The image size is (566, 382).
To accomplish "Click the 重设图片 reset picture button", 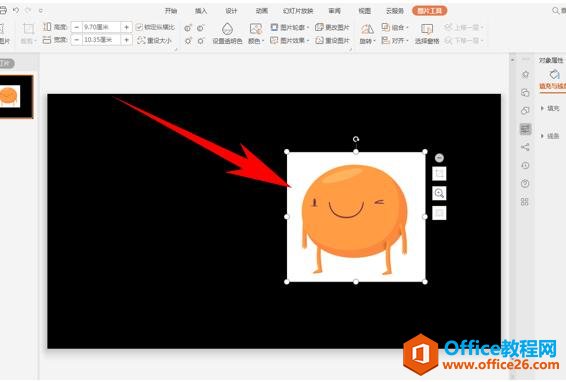I will coord(332,40).
